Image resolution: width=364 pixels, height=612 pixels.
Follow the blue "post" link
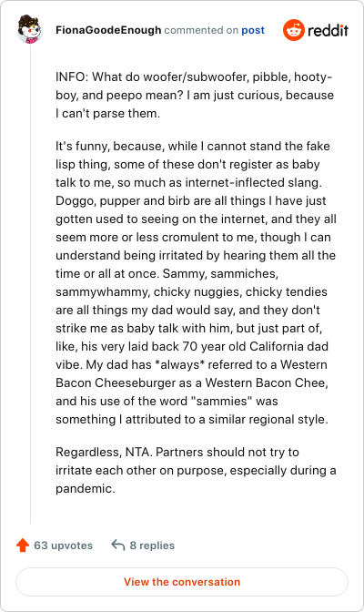(x=253, y=30)
